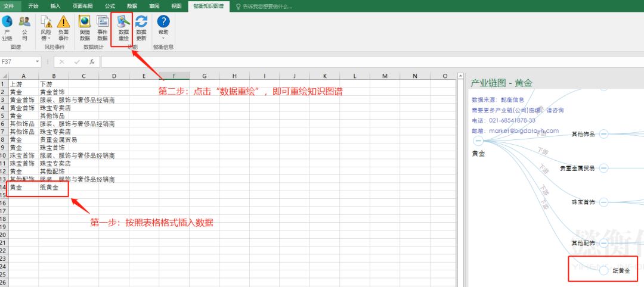Click the 数据重绘 redraw button
The height and width of the screenshot is (287, 644).
123,28
